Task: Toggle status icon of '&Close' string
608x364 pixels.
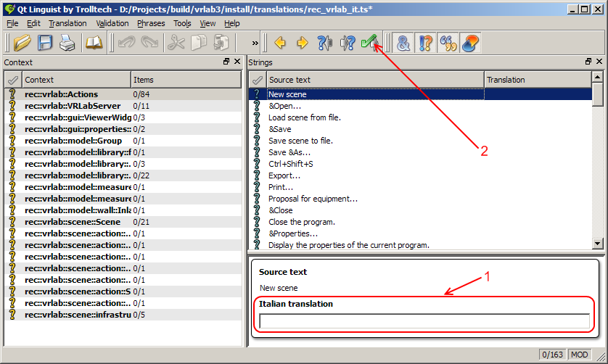Action: (257, 210)
